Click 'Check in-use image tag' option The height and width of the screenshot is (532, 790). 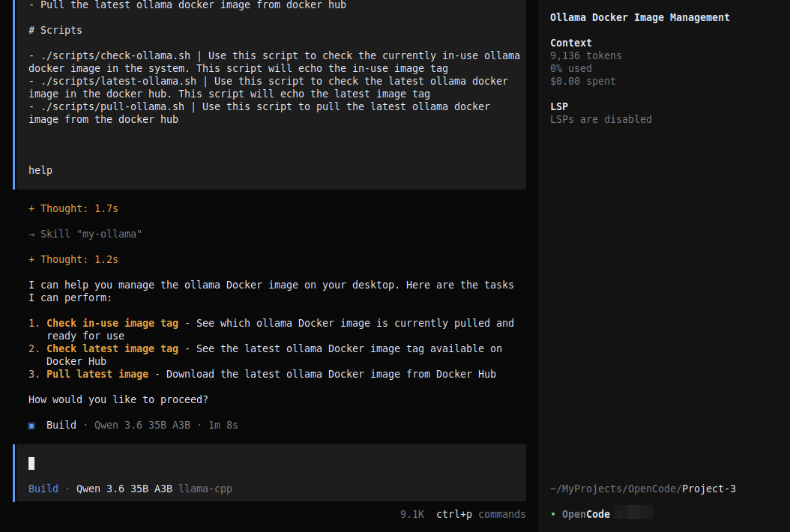click(x=112, y=323)
